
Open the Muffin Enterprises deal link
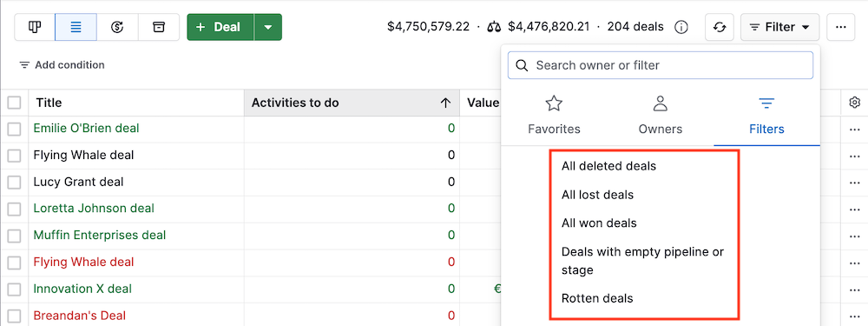(x=100, y=235)
